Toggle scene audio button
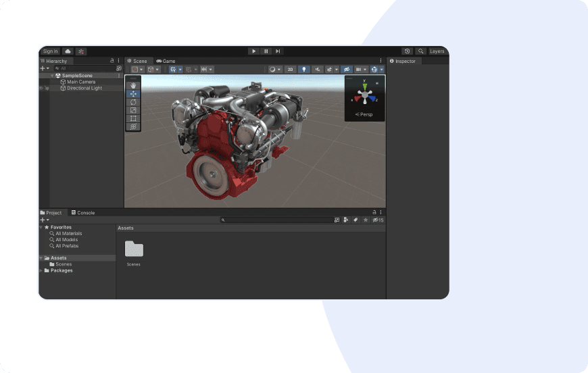 click(x=317, y=70)
